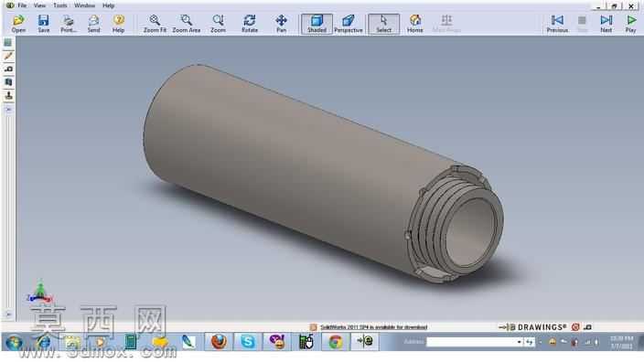
Task: Click the Print toolbar icon
Action: [x=69, y=24]
